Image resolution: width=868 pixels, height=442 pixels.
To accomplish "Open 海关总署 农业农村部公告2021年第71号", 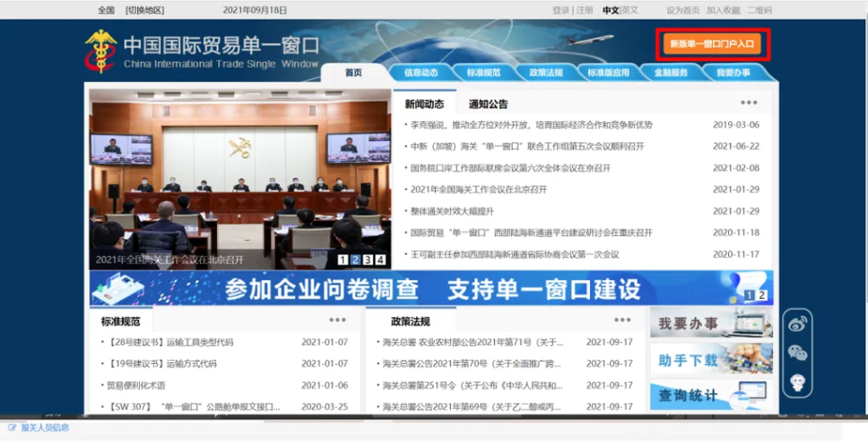I will [473, 342].
